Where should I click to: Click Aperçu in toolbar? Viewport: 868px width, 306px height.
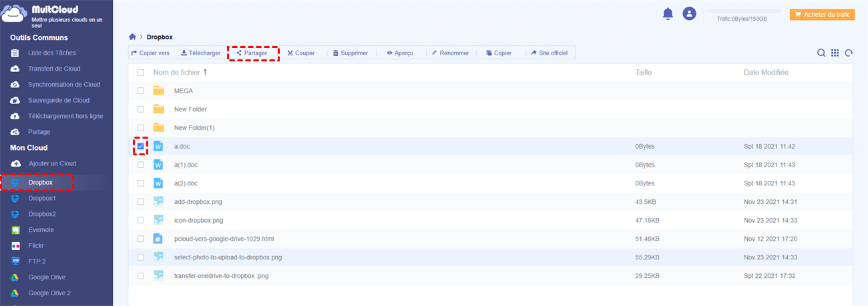[x=400, y=53]
